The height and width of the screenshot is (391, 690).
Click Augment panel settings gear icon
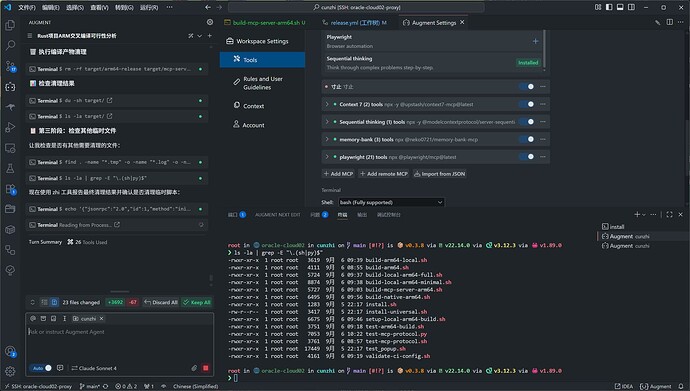coord(210,22)
